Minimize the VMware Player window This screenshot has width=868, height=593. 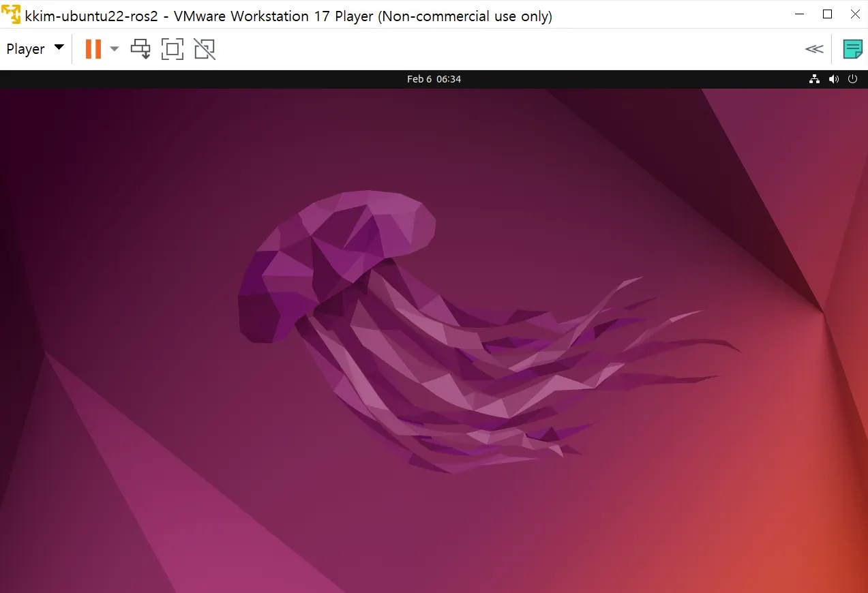click(800, 14)
